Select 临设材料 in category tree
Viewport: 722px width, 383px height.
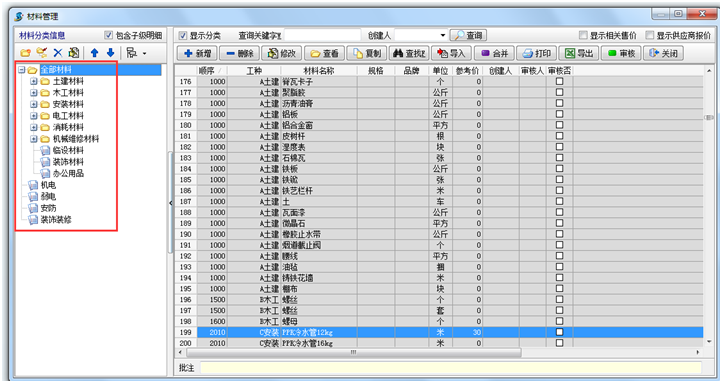point(68,151)
